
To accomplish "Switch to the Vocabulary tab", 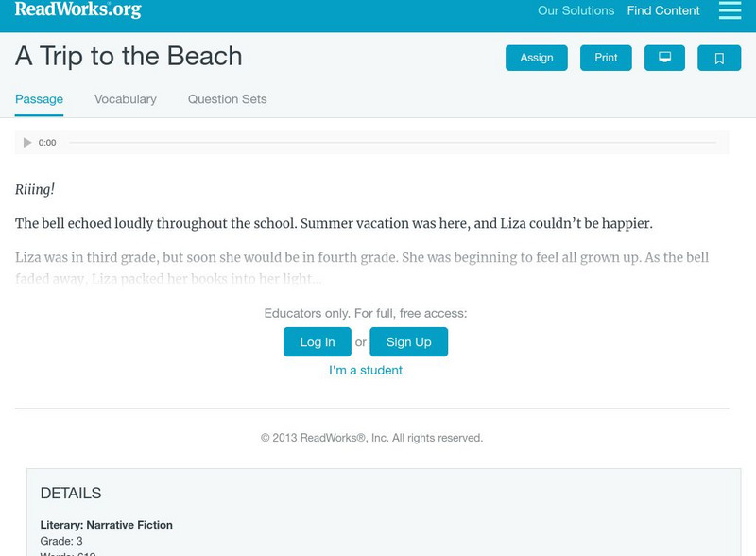I will pos(126,99).
